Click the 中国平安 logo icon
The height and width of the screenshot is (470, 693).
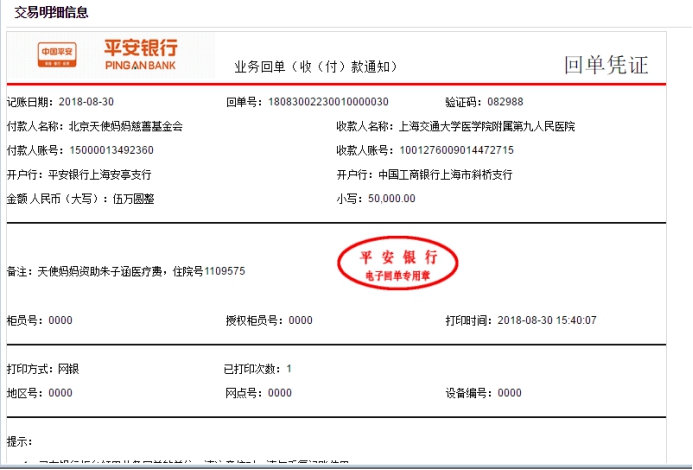[57, 55]
